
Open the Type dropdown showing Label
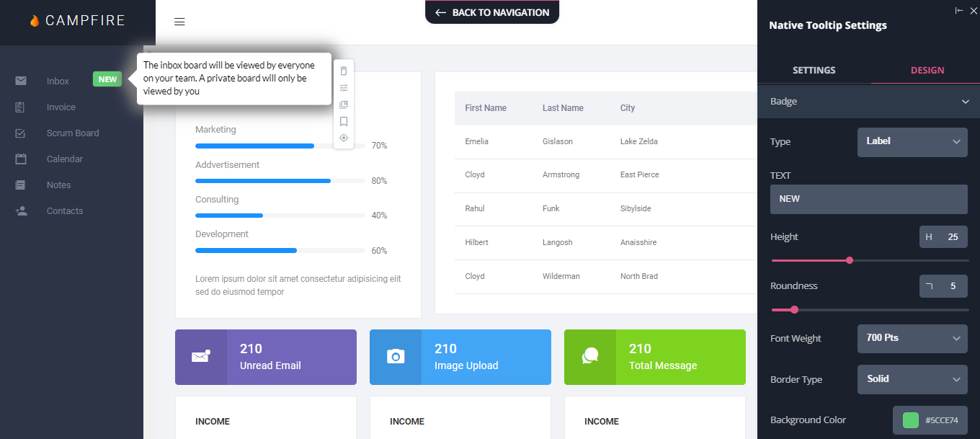912,142
